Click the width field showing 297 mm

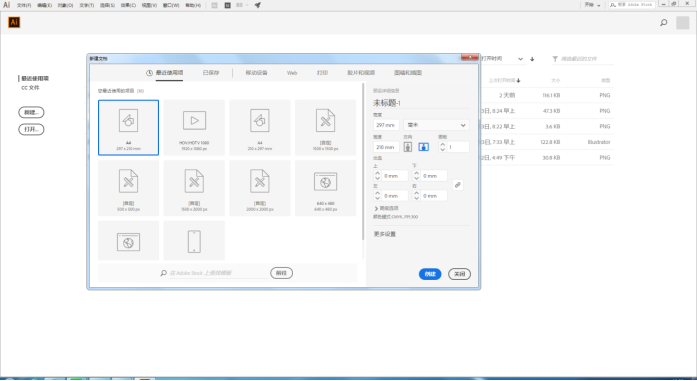click(x=386, y=125)
